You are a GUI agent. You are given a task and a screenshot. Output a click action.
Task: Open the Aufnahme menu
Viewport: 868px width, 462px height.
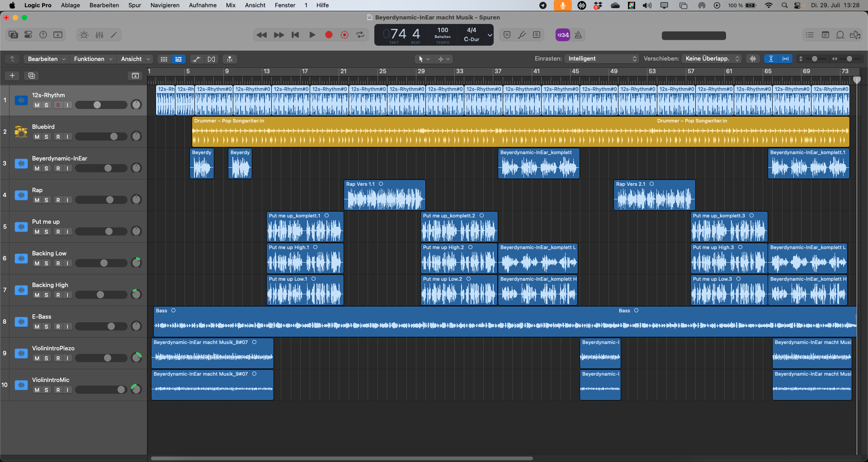(x=203, y=5)
